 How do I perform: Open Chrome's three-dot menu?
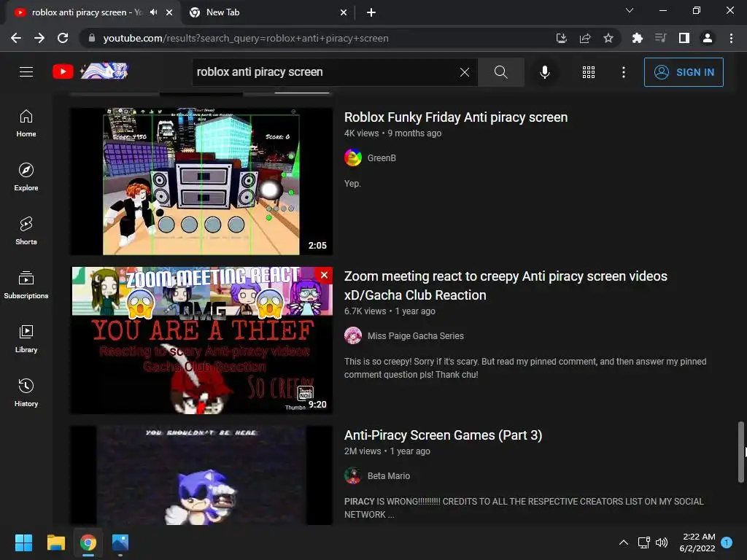731,38
